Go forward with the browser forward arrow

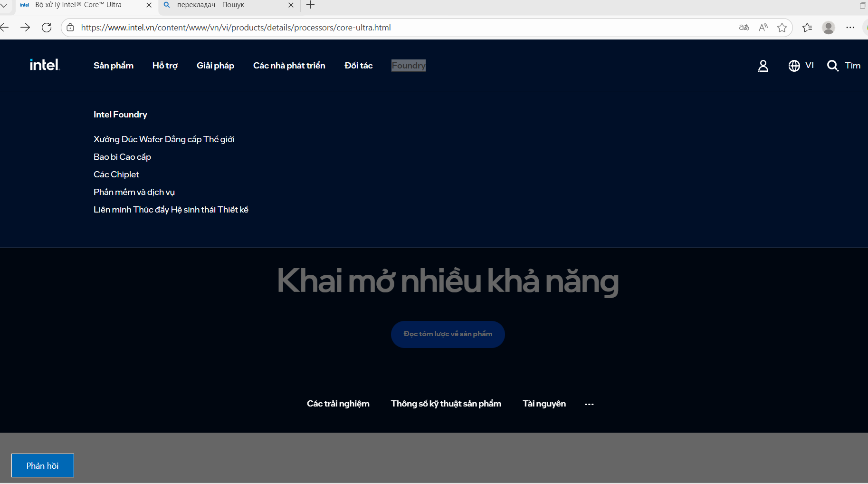click(x=25, y=28)
